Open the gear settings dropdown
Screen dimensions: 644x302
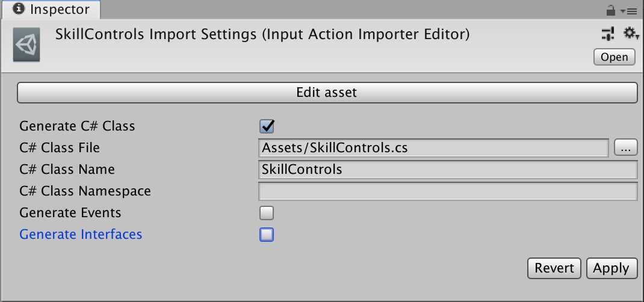pos(630,34)
